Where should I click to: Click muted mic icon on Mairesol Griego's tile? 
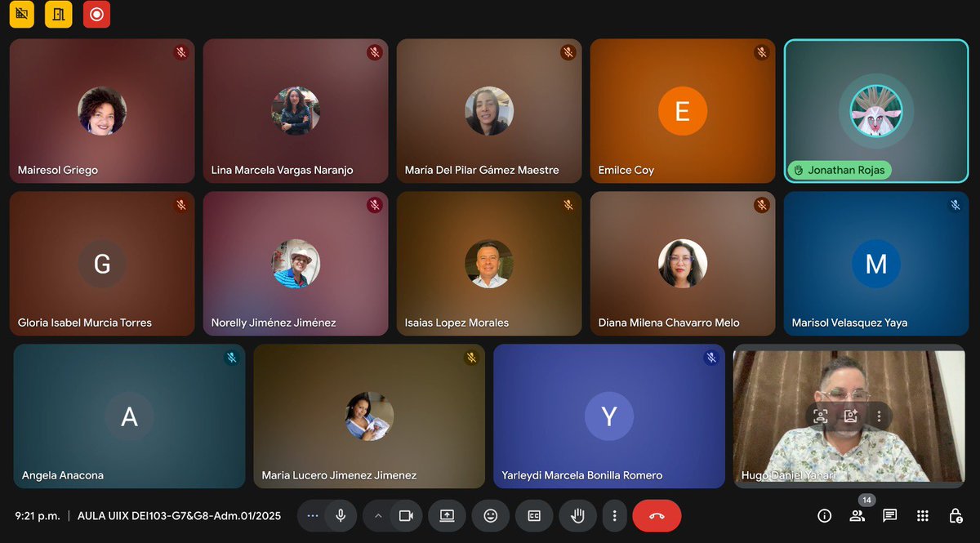tap(181, 52)
